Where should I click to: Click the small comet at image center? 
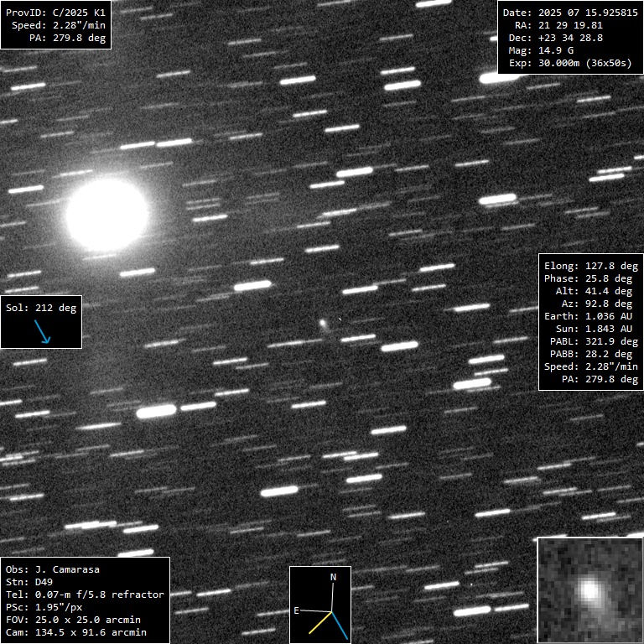tap(324, 324)
